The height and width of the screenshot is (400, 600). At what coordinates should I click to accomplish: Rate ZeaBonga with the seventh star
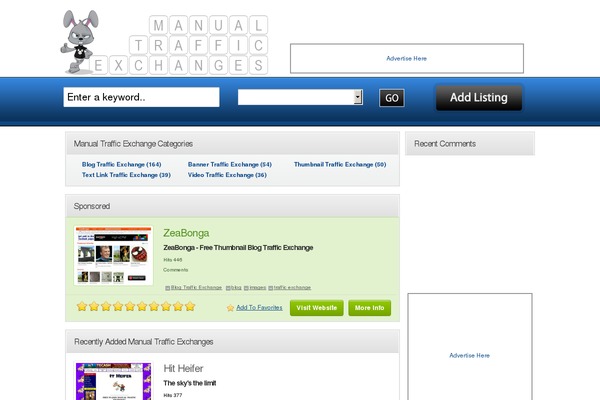pyautogui.click(x=154, y=306)
